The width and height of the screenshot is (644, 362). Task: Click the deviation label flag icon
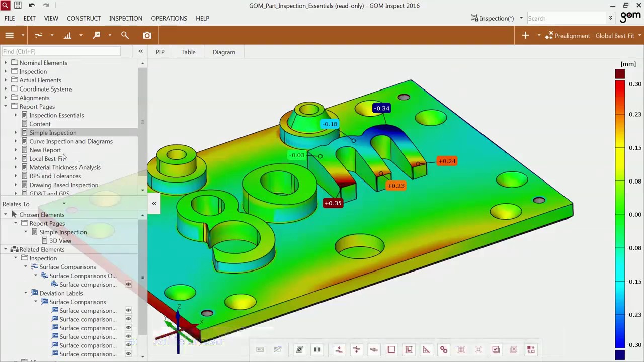[96, 35]
